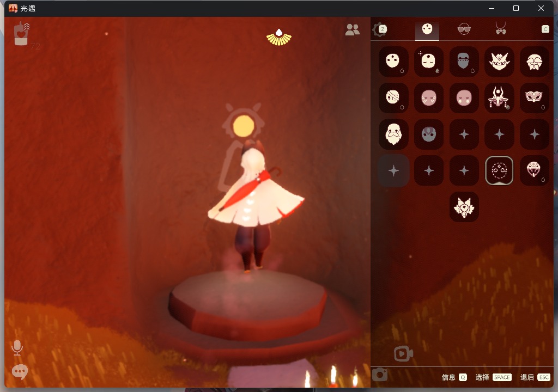Open the candle heart currency icon
Viewport: 558px width, 392px height.
(x=21, y=33)
